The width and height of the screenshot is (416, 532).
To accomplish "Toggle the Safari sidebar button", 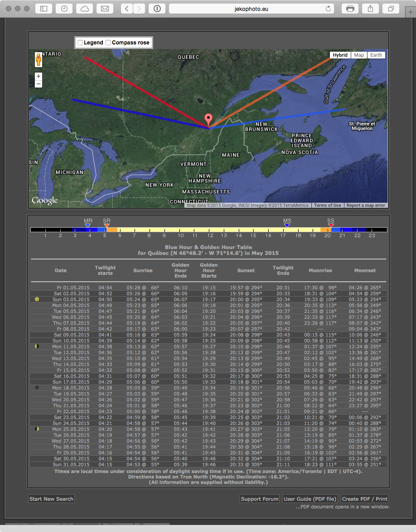I will coord(44,9).
